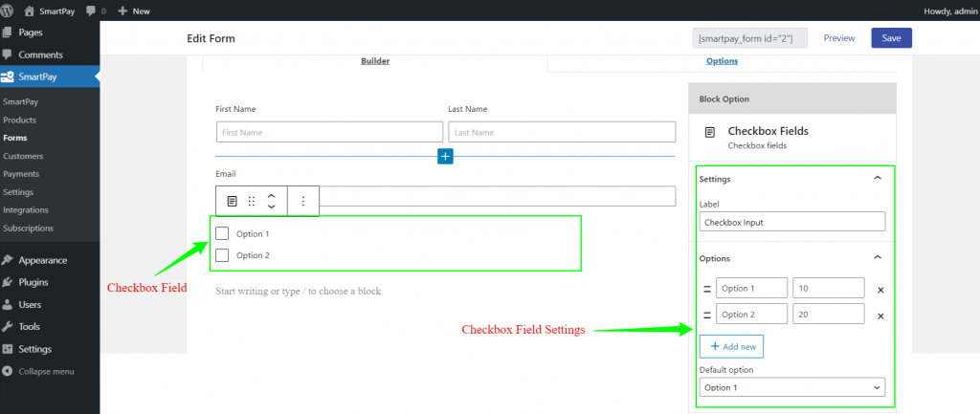The width and height of the screenshot is (980, 414).
Task: Click the Email input field
Action: pyautogui.click(x=498, y=196)
